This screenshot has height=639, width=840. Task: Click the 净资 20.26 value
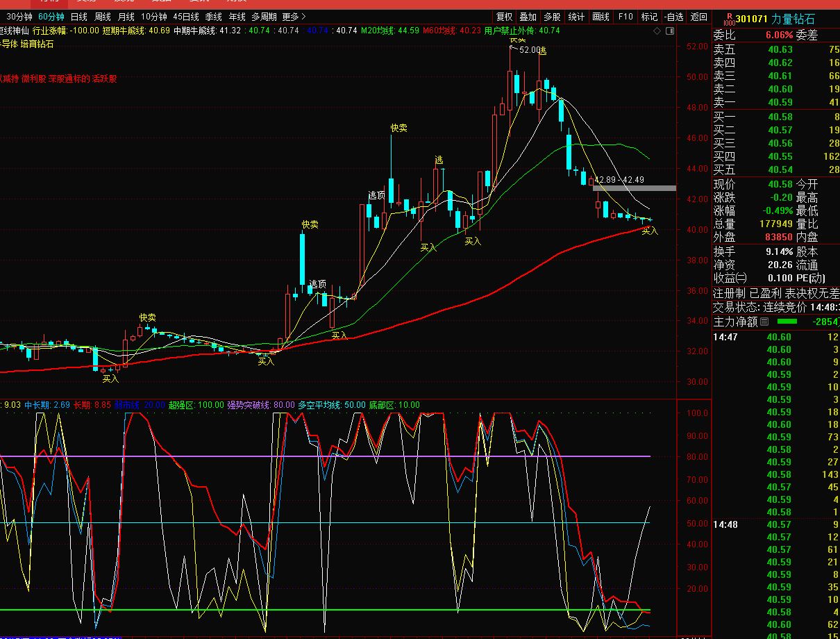pyautogui.click(x=780, y=265)
